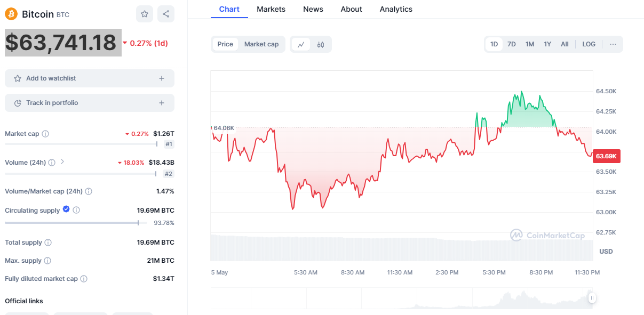644x315 pixels.
Task: Open the News tab
Action: pyautogui.click(x=313, y=9)
